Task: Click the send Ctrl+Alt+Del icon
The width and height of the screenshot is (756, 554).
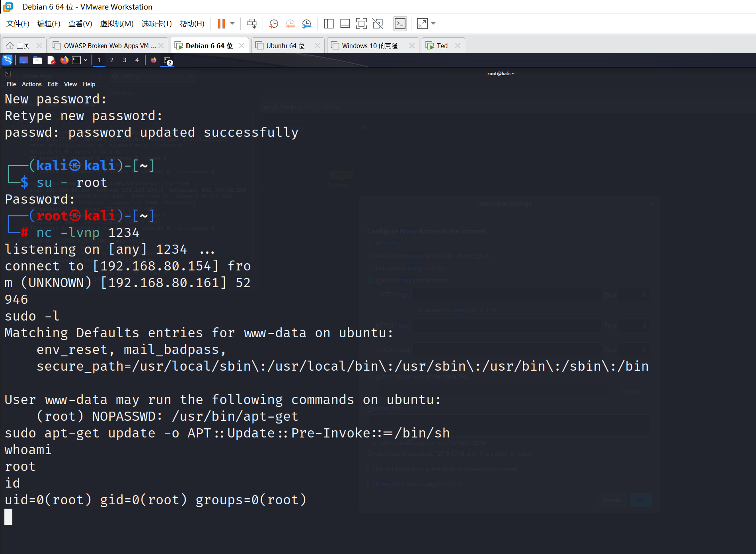Action: tap(251, 23)
